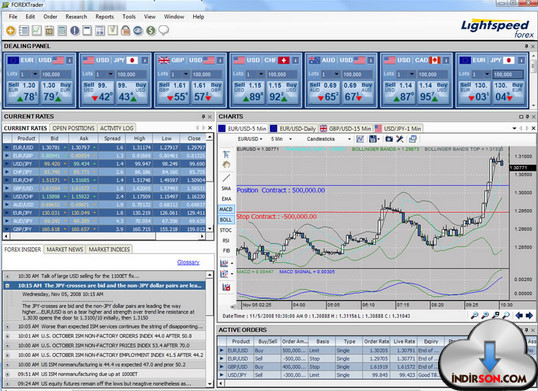Viewport: 538px width, 391px height.
Task: Select the trend line drawing tool
Action: click(226, 178)
